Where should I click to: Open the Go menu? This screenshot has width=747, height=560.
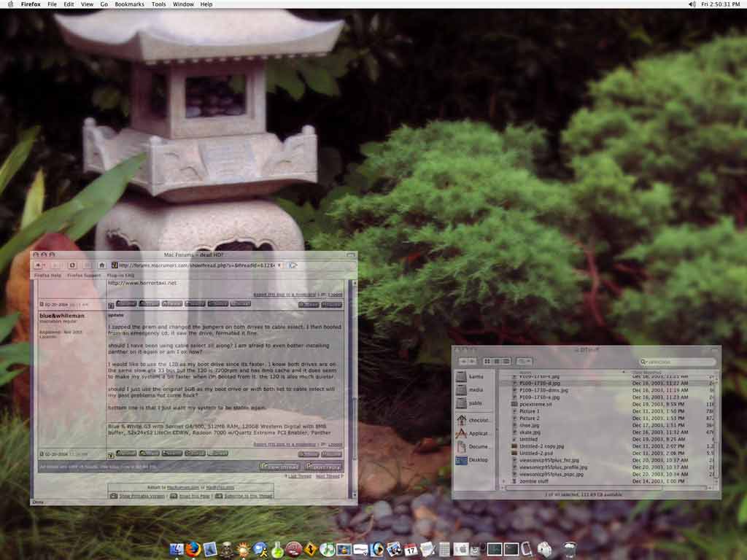coord(104,4)
